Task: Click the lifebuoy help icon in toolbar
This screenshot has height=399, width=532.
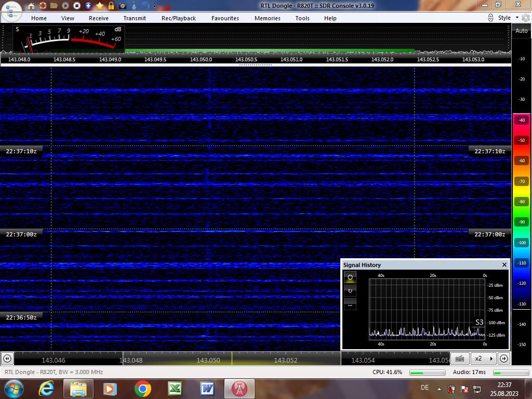Action: [x=43, y=5]
